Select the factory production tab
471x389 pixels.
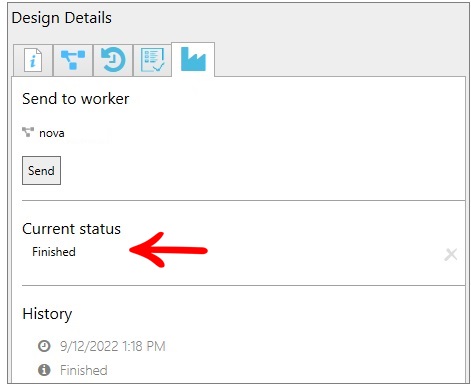tap(193, 59)
